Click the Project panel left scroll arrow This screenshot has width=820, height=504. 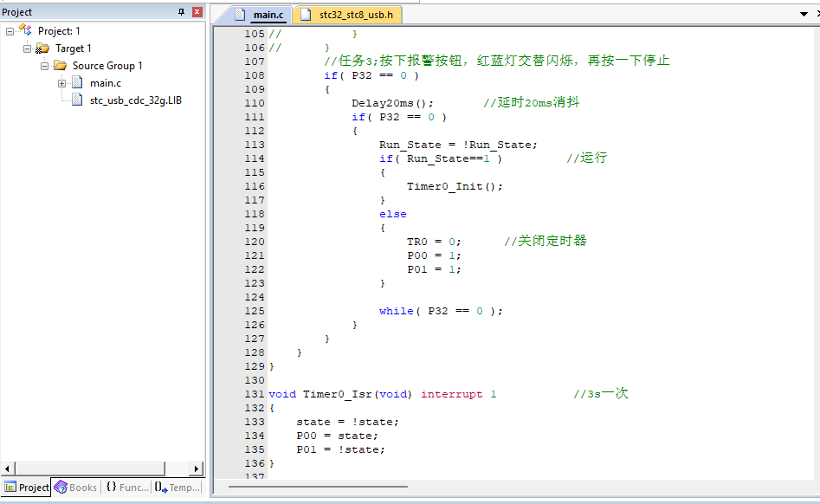pyautogui.click(x=7, y=468)
